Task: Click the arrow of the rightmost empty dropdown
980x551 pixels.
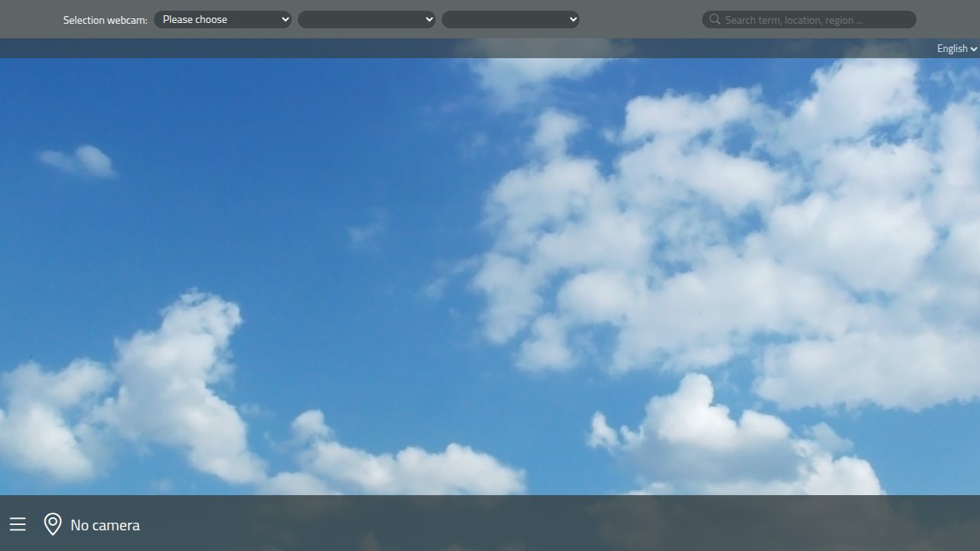Action: (x=573, y=20)
